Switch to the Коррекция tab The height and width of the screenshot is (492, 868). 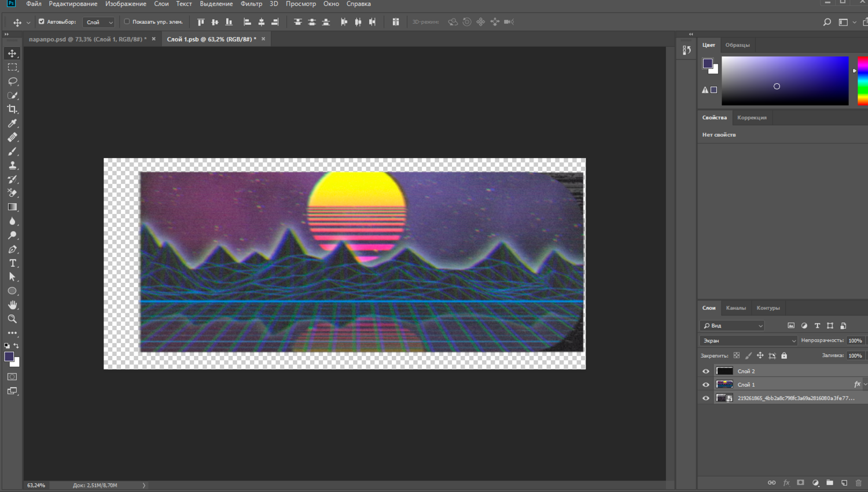pos(752,118)
